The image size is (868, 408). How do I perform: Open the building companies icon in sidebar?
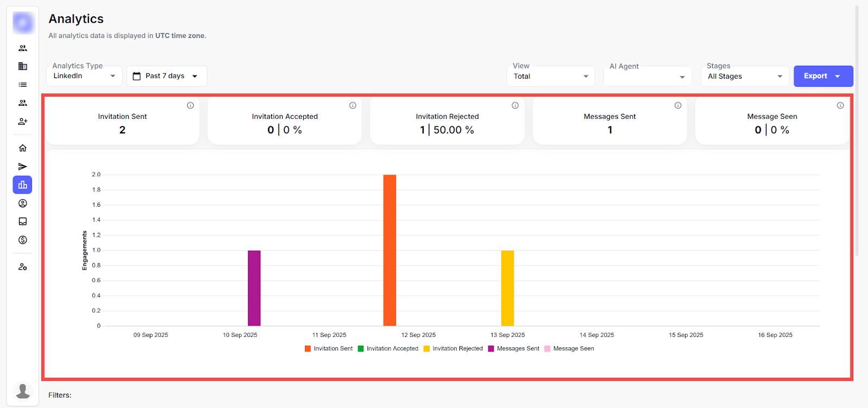pyautogui.click(x=23, y=66)
